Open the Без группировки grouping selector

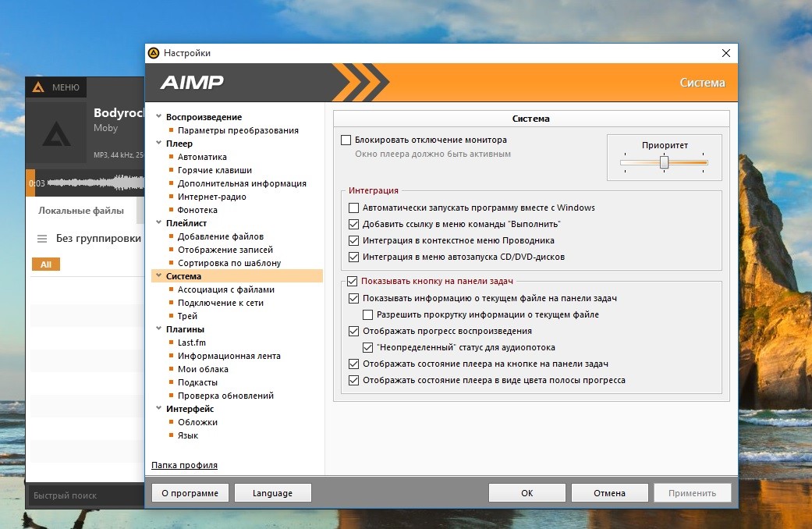click(98, 238)
